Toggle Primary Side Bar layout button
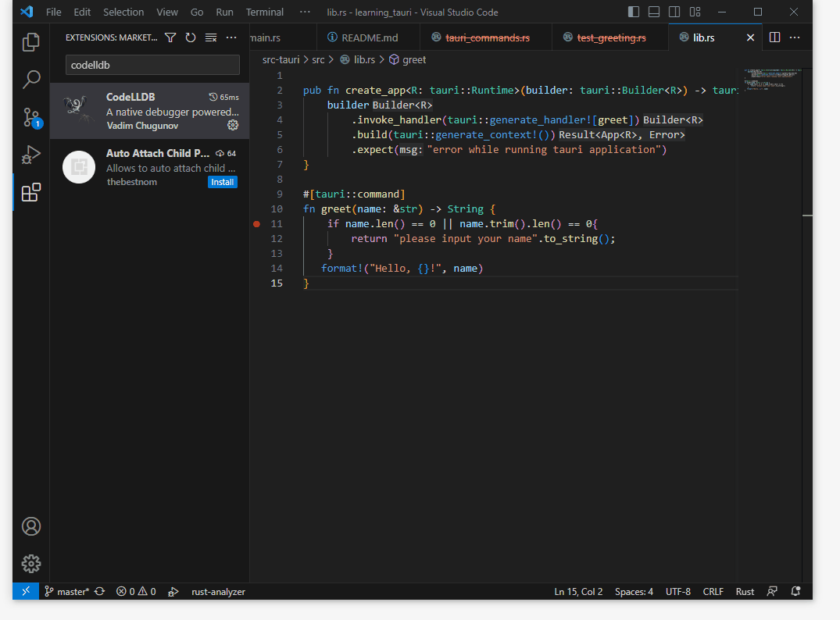This screenshot has height=620, width=840. click(x=634, y=12)
